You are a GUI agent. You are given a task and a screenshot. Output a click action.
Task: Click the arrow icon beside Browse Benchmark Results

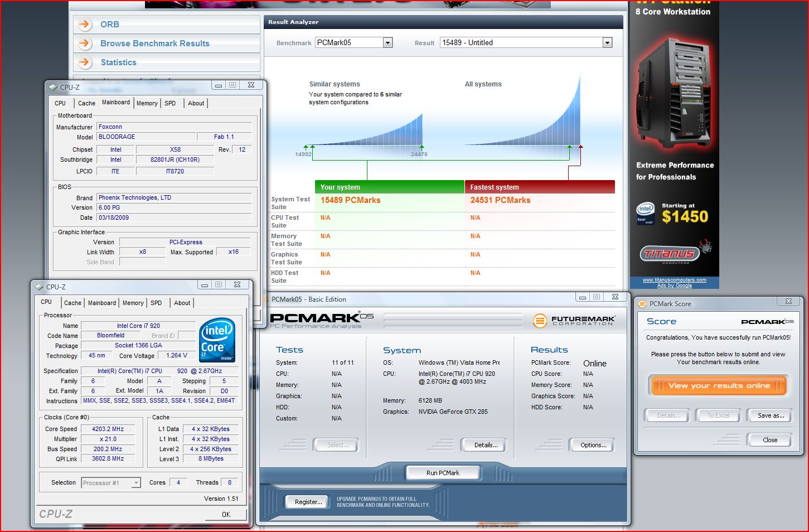click(x=85, y=43)
